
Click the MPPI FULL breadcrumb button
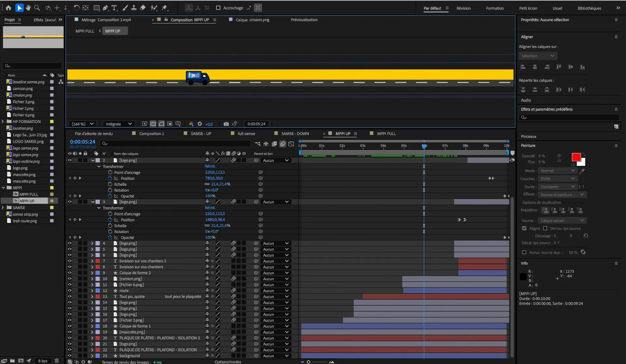tap(85, 31)
